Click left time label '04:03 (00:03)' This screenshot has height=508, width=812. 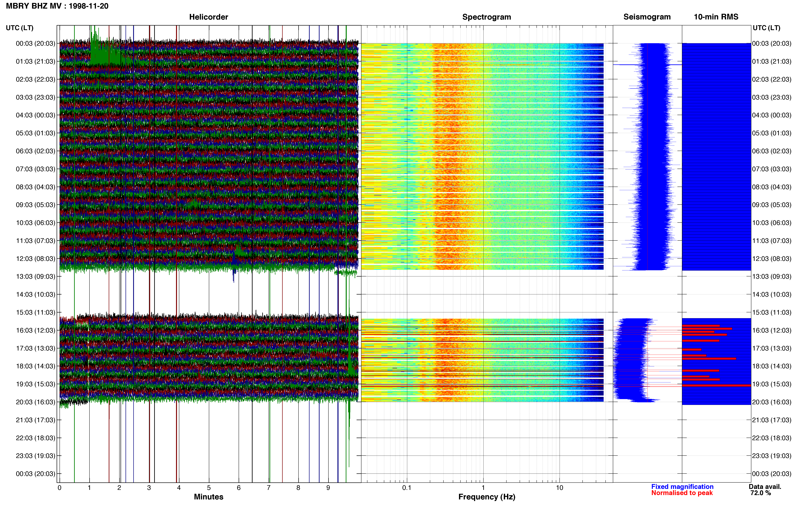[x=35, y=115]
